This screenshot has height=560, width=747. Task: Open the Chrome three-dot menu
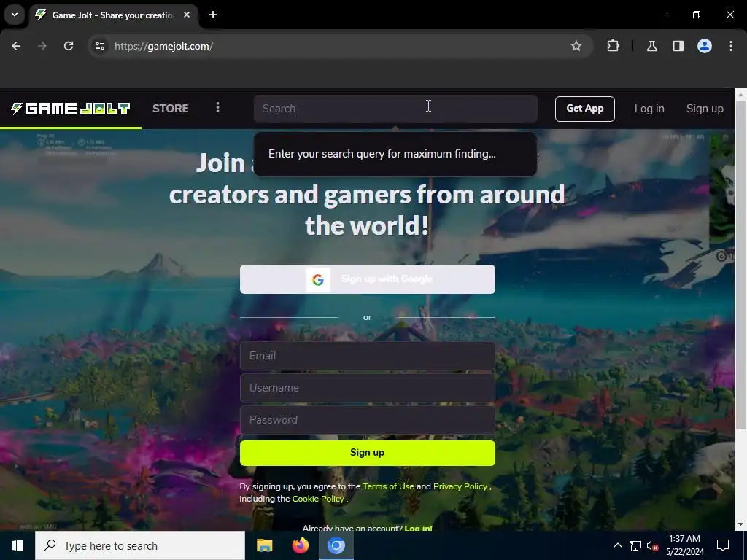click(731, 46)
